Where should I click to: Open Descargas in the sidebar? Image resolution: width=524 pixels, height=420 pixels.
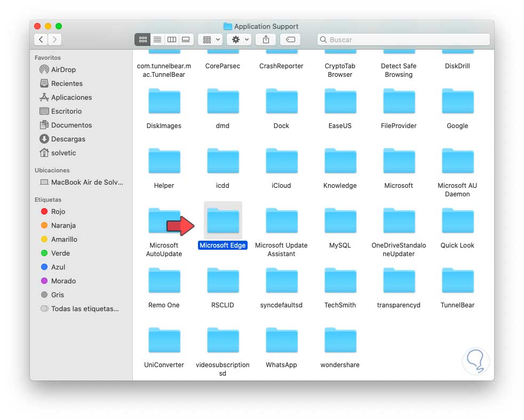coord(62,139)
